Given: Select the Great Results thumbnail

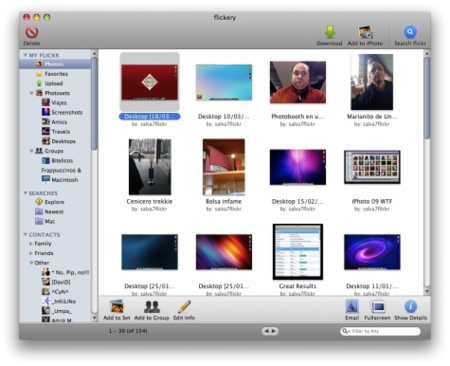Looking at the screenshot, I should pos(298,252).
